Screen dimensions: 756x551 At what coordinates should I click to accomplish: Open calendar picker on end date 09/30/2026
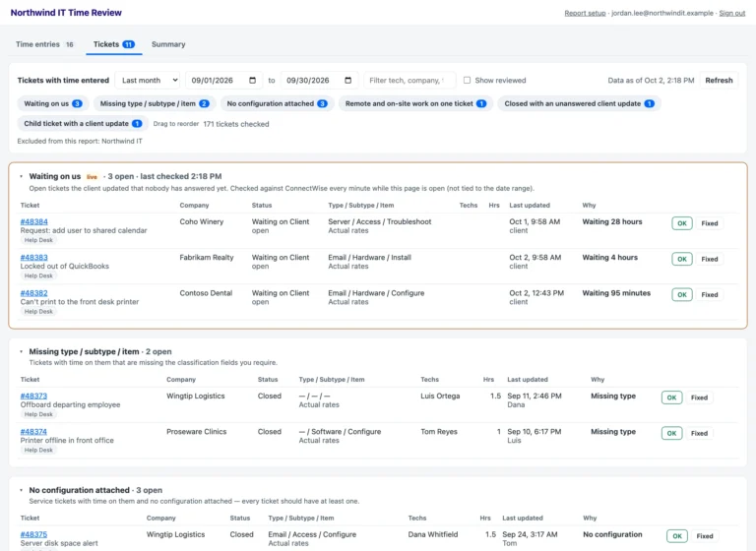pos(347,80)
